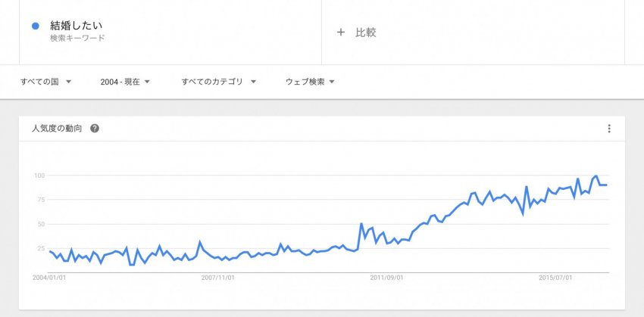Click the peak point at 100 on the line
The image size is (644, 317).
[x=596, y=176]
